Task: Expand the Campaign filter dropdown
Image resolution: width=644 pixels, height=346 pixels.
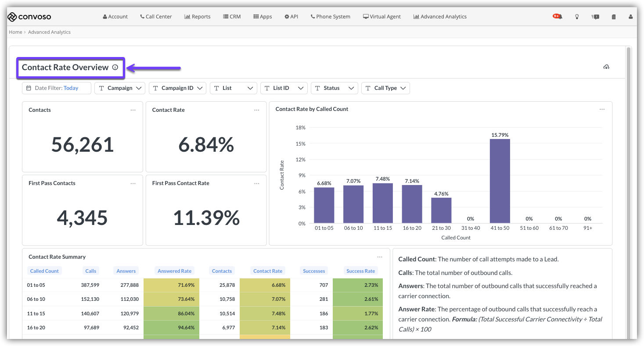Action: (x=120, y=88)
